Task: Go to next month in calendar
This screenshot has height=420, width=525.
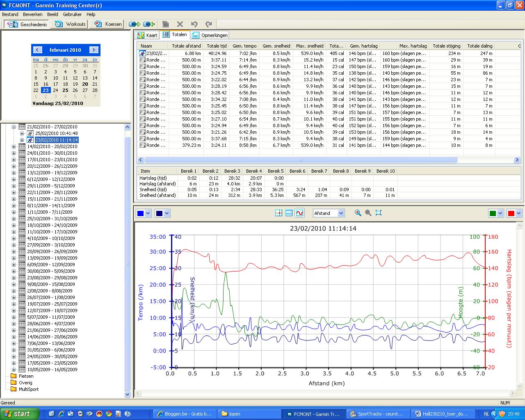Action: point(94,50)
